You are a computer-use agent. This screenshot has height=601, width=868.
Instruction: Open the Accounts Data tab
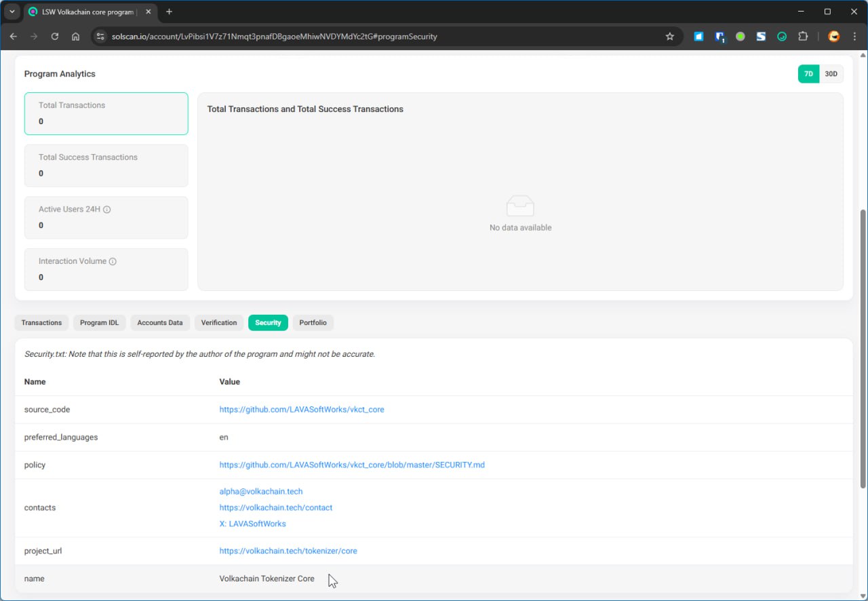point(160,323)
